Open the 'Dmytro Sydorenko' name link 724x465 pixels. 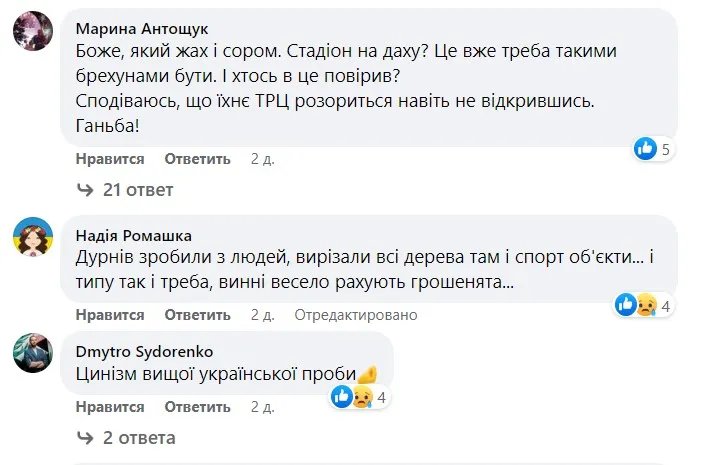tap(144, 351)
